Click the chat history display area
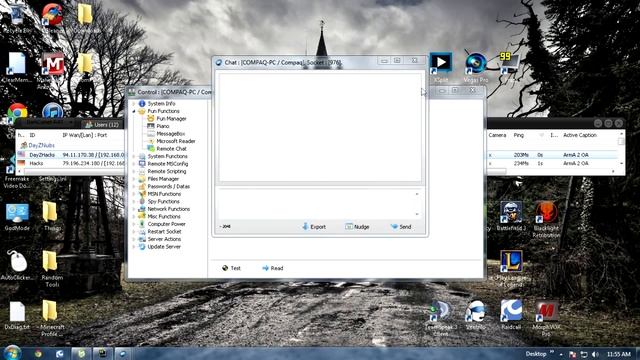640x360 pixels. pyautogui.click(x=320, y=127)
